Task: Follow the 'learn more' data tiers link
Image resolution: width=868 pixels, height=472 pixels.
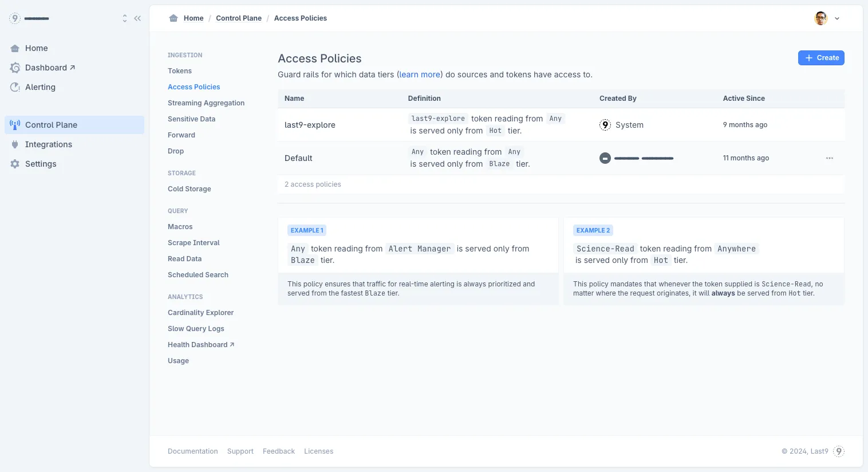Action: click(420, 74)
